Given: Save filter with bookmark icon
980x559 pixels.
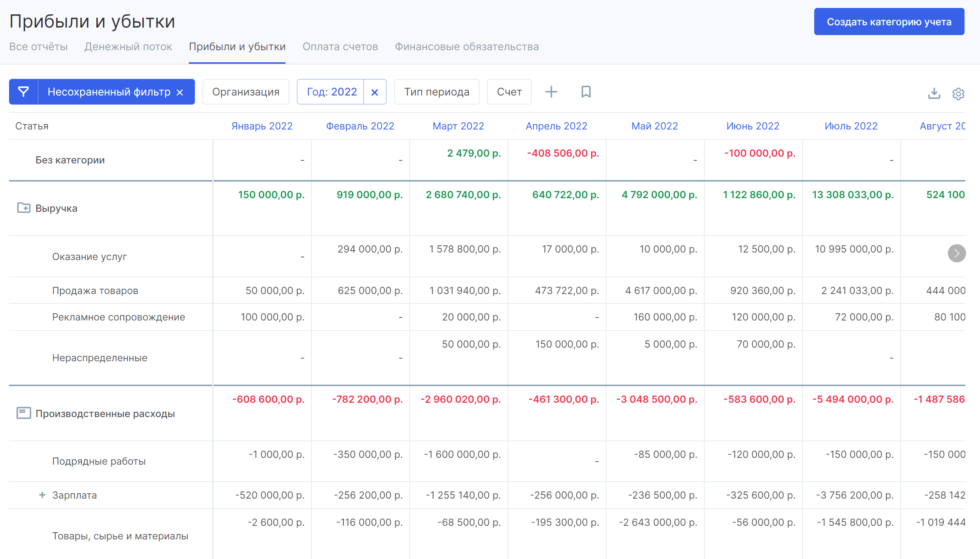Looking at the screenshot, I should (586, 92).
